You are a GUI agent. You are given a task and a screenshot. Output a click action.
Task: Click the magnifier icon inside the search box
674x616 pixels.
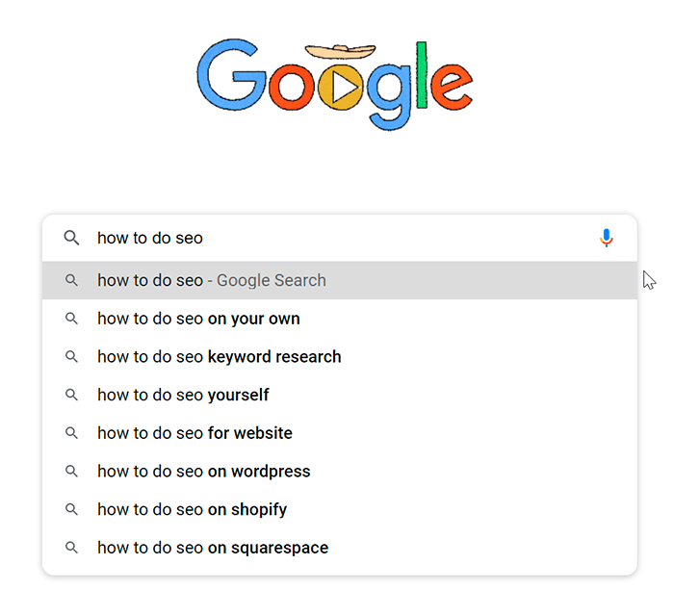coord(71,238)
